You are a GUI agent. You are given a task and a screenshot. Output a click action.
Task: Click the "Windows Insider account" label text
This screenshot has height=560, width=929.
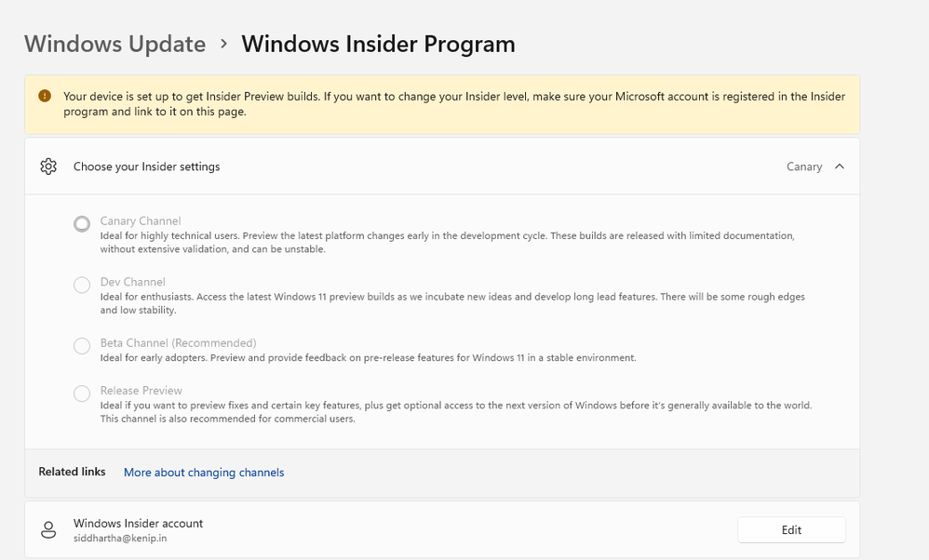click(x=138, y=523)
